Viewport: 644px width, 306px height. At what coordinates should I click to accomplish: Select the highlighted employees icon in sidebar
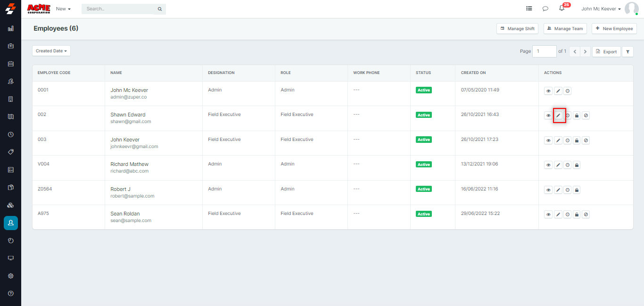(x=11, y=223)
